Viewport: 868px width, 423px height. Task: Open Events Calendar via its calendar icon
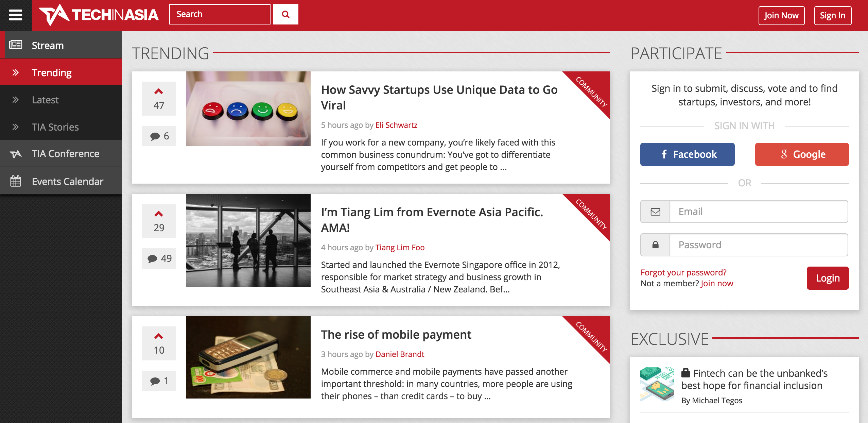(x=15, y=181)
